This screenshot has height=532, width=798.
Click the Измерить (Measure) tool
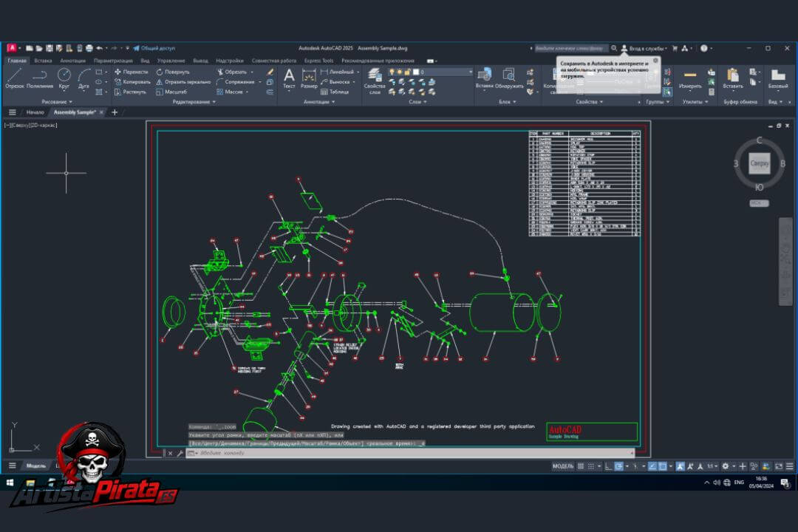(690, 78)
